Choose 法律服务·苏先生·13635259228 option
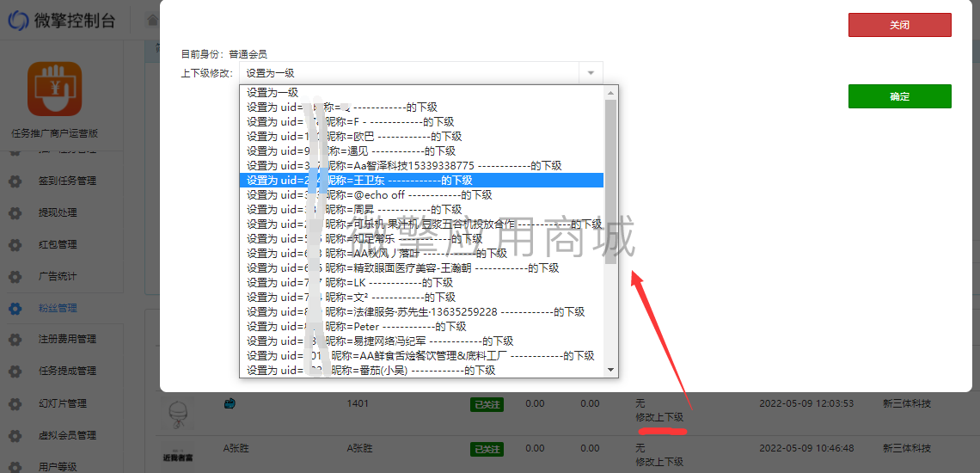The width and height of the screenshot is (980, 473). pos(422,311)
